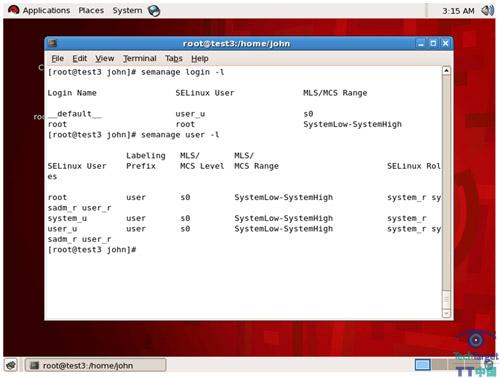Switch to first workspace in pager
Viewport: 500px width, 378px height.
pyautogui.click(x=422, y=365)
